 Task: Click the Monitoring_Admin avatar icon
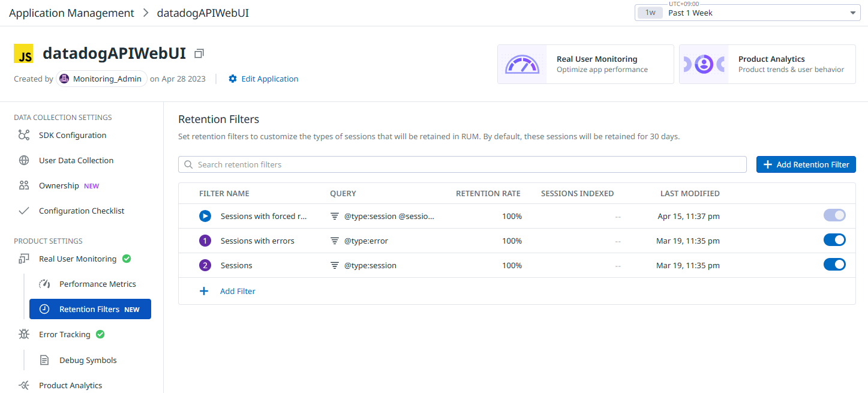click(x=64, y=79)
